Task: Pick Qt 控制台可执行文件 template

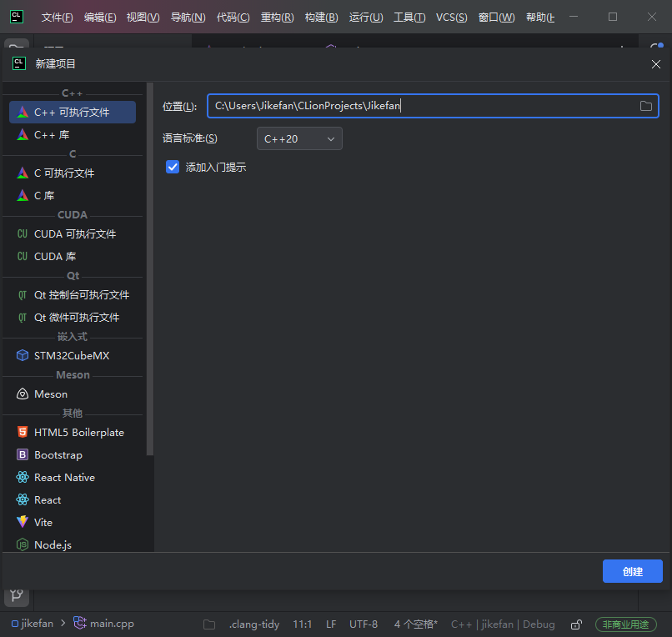Action: pyautogui.click(x=73, y=295)
